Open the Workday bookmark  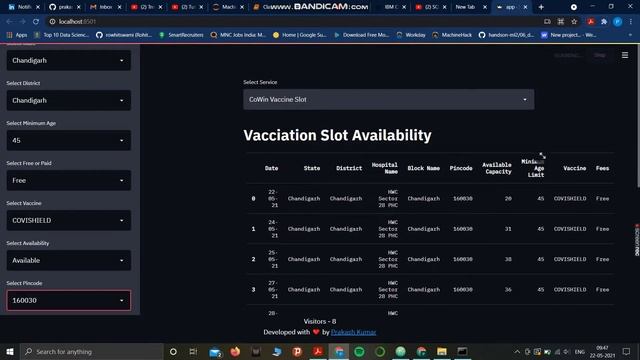[411, 35]
